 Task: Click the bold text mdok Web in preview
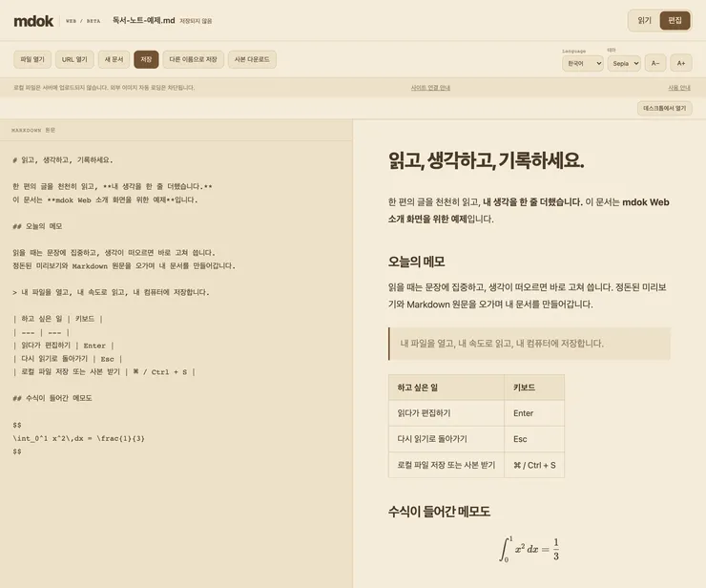tap(646, 202)
